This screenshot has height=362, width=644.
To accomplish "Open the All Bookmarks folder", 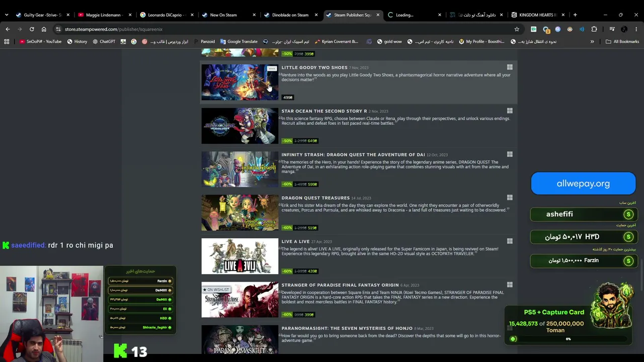I will click(x=622, y=42).
